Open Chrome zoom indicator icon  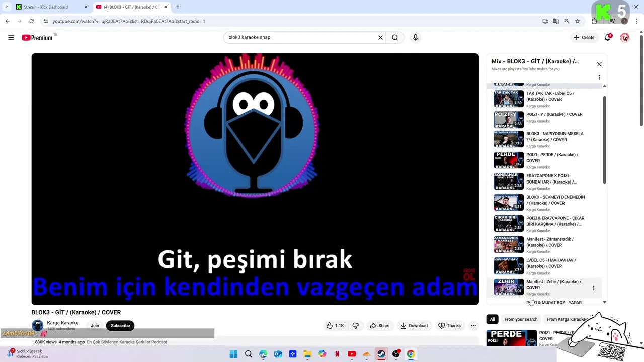[567, 21]
